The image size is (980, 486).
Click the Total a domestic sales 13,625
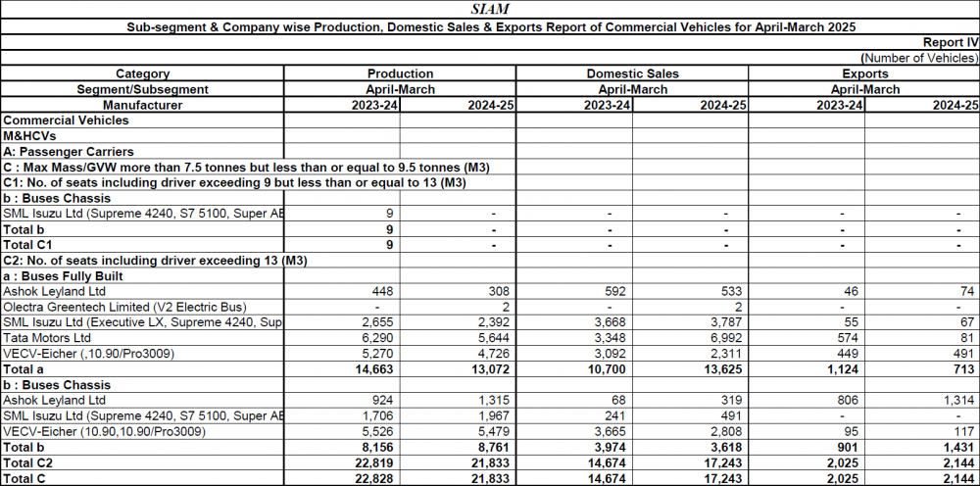coord(723,369)
